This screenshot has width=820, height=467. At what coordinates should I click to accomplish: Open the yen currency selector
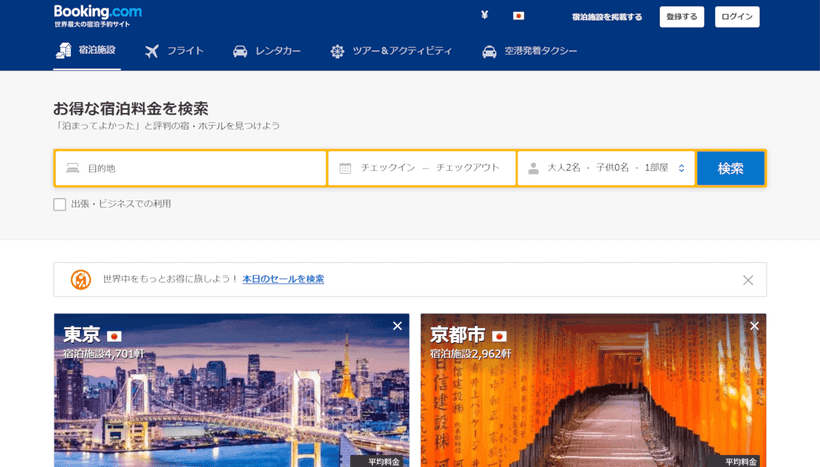point(484,15)
